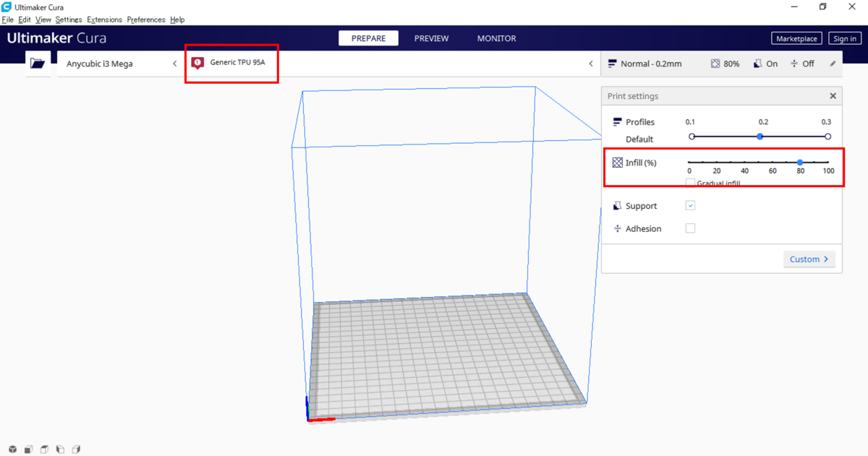Expand the Generic TPU 95A material selector

pyautogui.click(x=391, y=64)
